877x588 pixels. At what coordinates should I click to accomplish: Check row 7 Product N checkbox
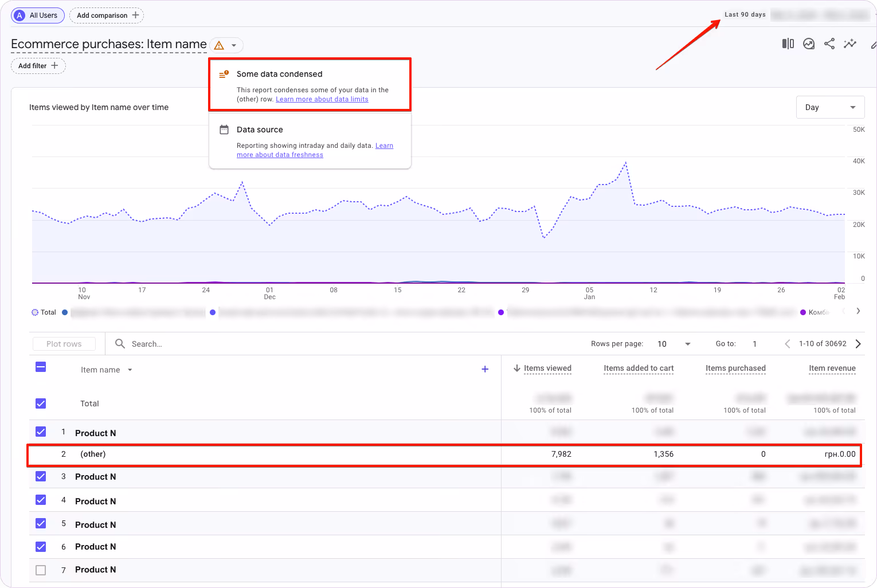click(41, 570)
